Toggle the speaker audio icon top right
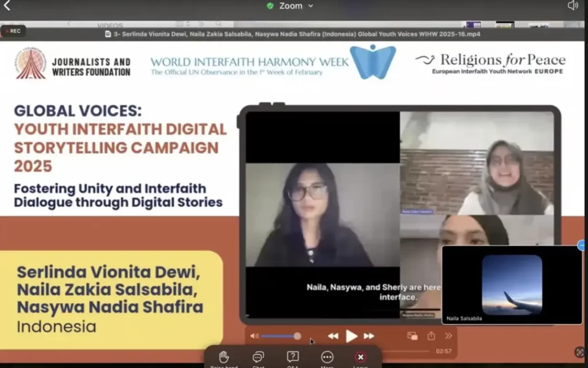This screenshot has height=368, width=588. [x=573, y=5]
